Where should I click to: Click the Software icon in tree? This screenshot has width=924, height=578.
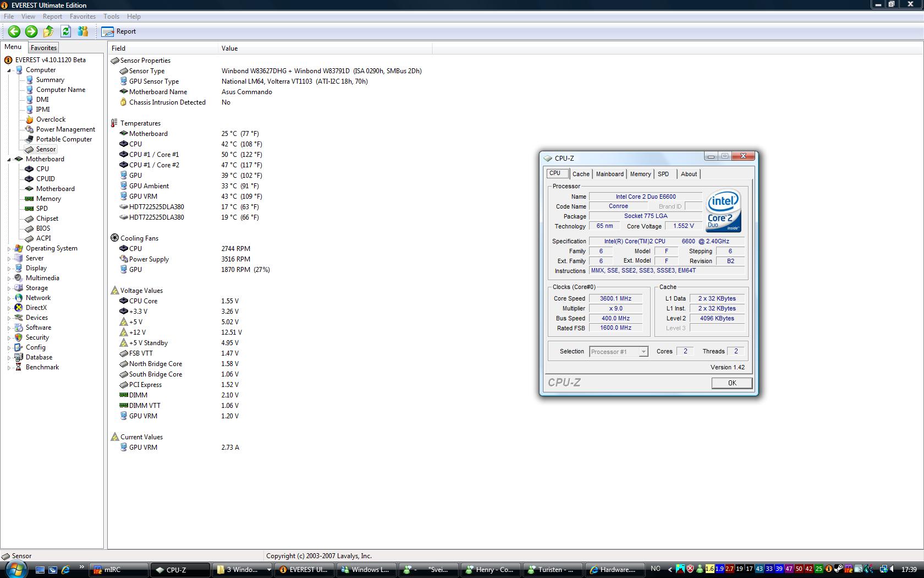click(x=19, y=328)
